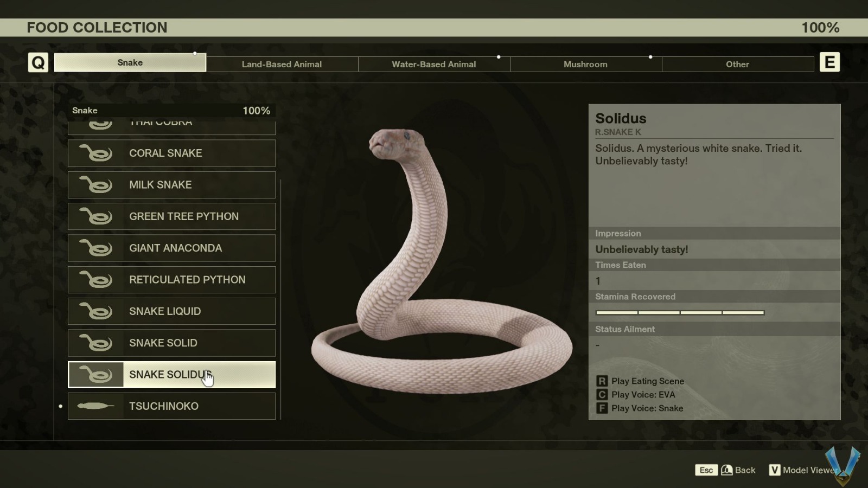Choose Green Tree Python entry
Image resolution: width=868 pixels, height=488 pixels.
(x=171, y=216)
